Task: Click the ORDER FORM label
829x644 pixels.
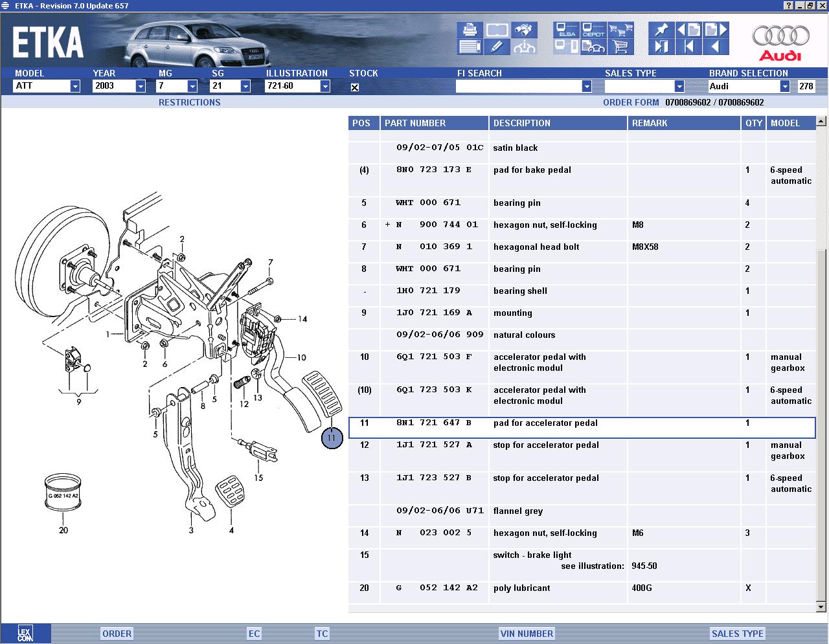Action: click(631, 102)
